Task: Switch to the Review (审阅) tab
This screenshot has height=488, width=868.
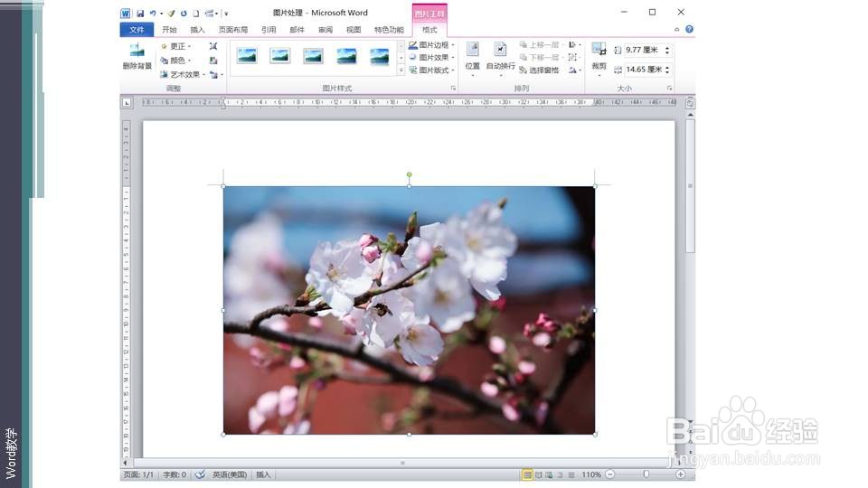Action: pyautogui.click(x=325, y=29)
